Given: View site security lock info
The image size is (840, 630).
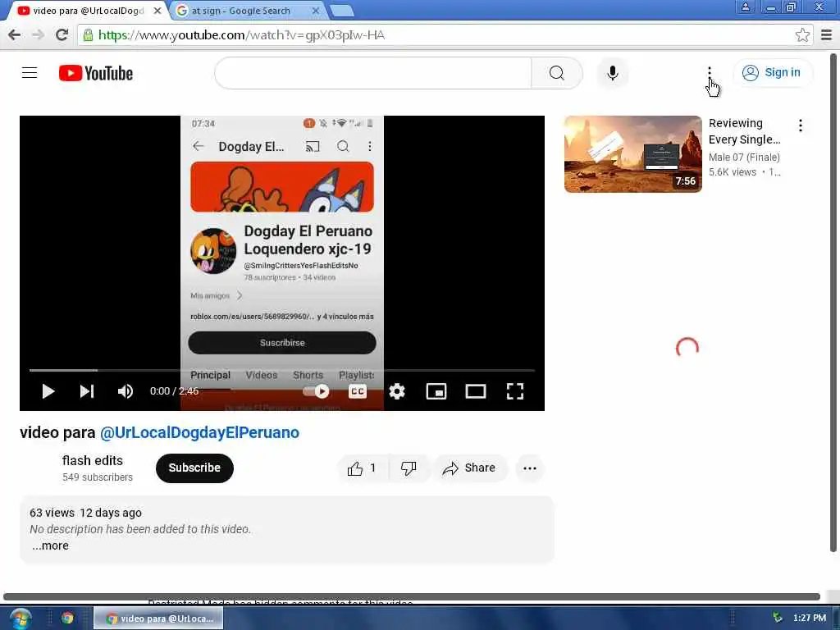Looking at the screenshot, I should coord(88,34).
